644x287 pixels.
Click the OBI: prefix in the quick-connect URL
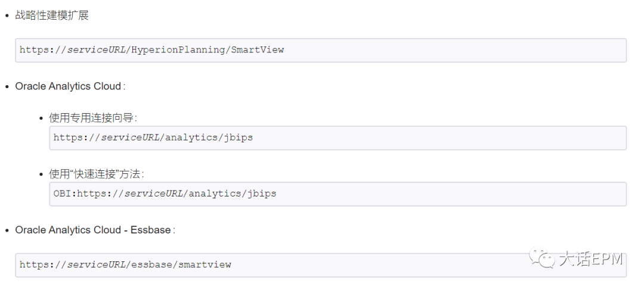click(x=64, y=194)
